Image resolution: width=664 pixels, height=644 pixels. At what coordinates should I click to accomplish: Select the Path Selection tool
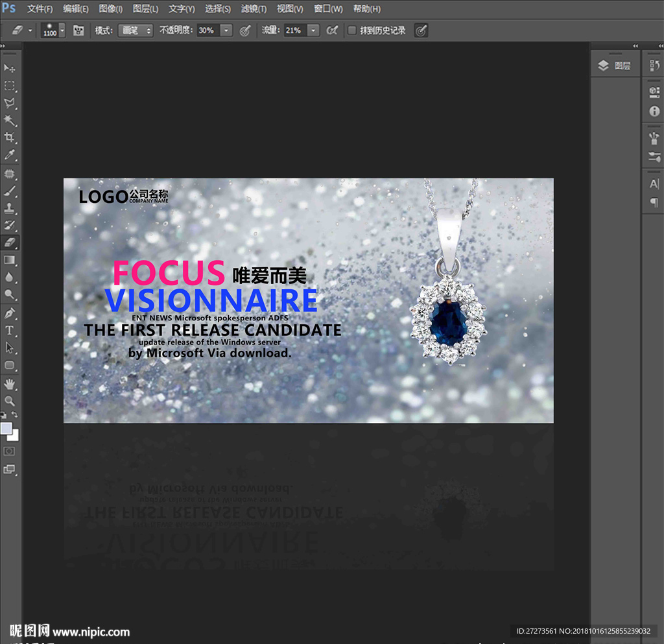point(9,348)
